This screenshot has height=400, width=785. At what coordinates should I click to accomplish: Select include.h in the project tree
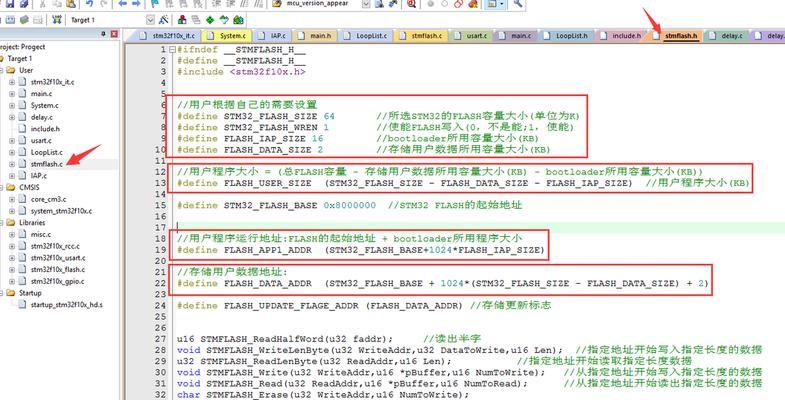coord(45,129)
